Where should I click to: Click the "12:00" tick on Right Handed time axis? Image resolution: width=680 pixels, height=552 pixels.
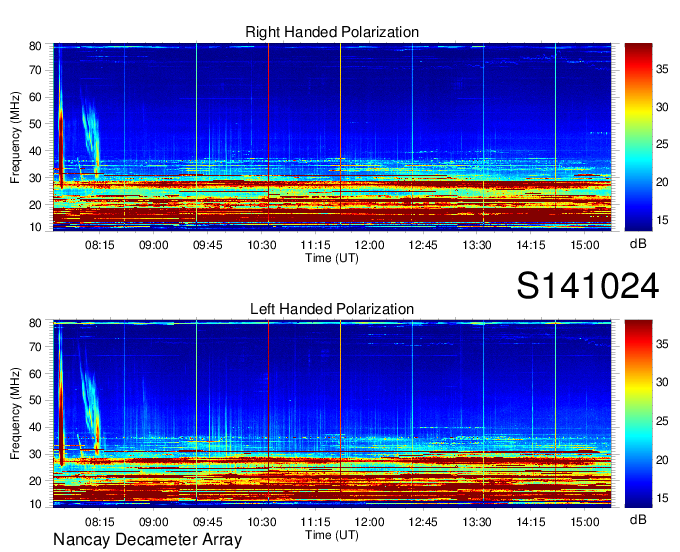click(x=369, y=245)
